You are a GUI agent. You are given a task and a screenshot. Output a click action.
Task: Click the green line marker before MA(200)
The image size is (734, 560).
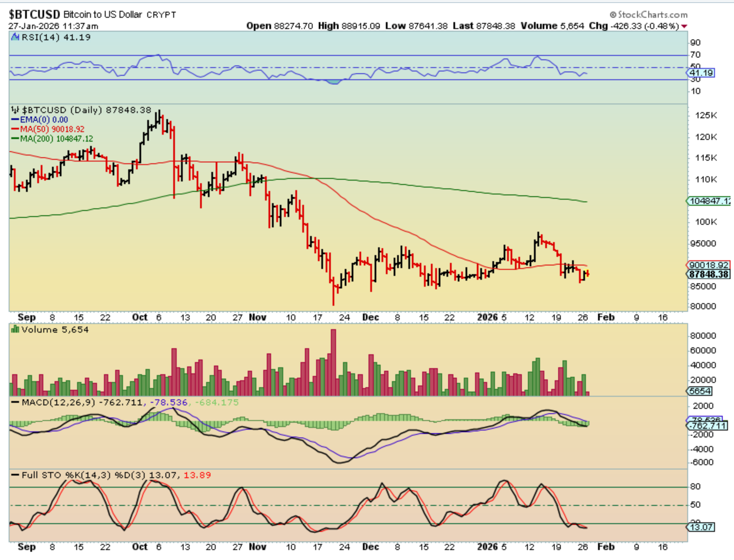tap(15, 139)
